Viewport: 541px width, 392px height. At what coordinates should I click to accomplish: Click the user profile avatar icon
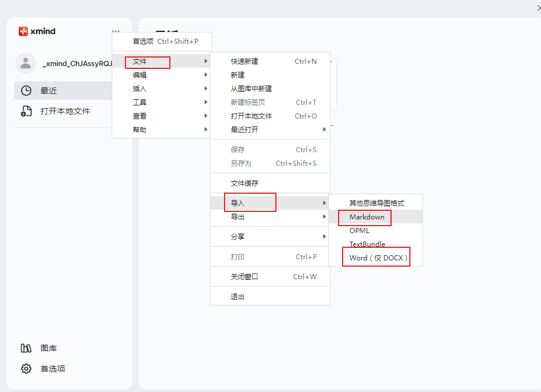click(x=26, y=63)
